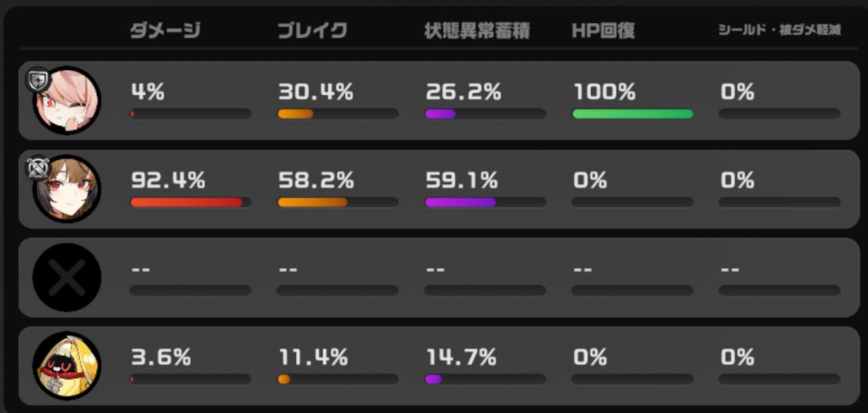This screenshot has width=868, height=413.
Task: Click the pink-haired character portrait
Action: (x=67, y=101)
